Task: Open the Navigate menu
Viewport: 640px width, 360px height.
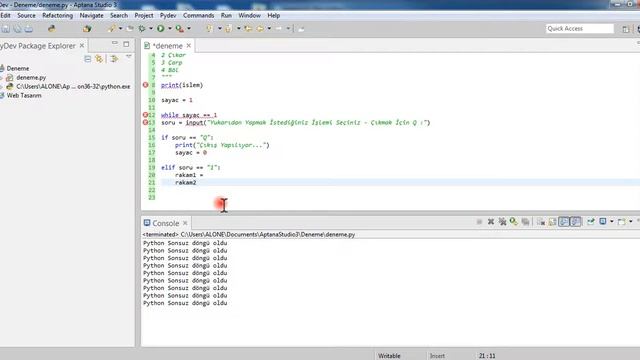Action: 91,16
